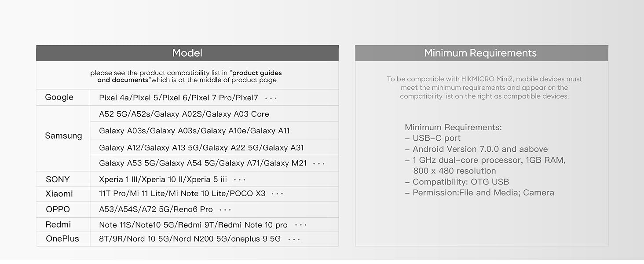Select the Redmi brand cell
This screenshot has height=264, width=644.
pyautogui.click(x=58, y=225)
